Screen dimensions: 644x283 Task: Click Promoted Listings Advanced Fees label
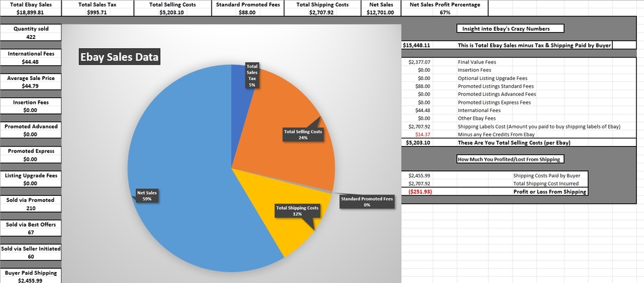pos(497,94)
